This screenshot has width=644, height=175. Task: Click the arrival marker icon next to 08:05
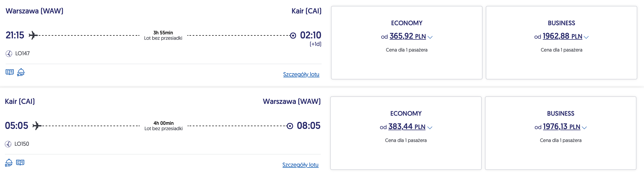click(x=290, y=126)
